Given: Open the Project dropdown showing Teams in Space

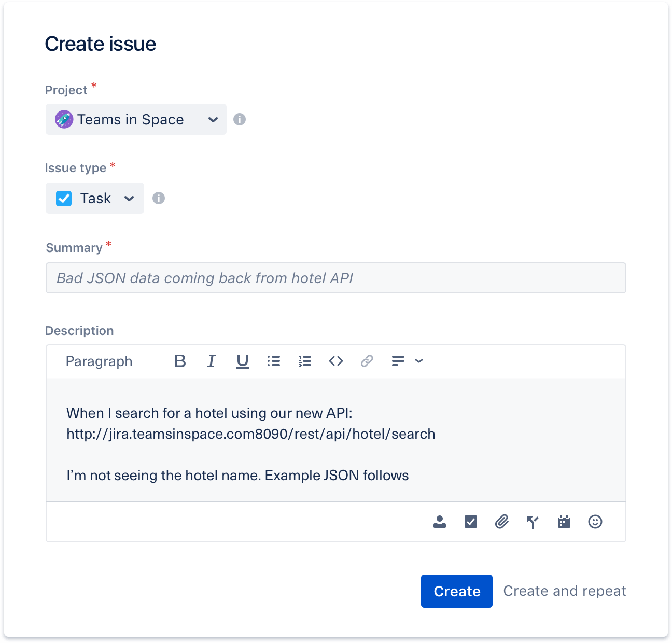Looking at the screenshot, I should [136, 119].
